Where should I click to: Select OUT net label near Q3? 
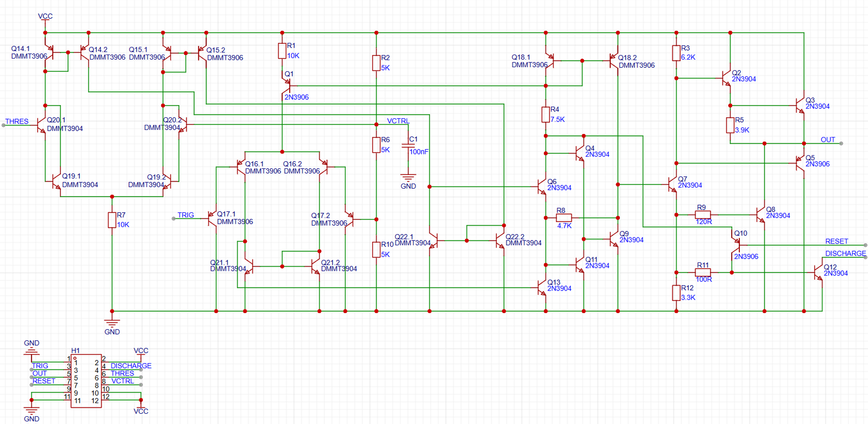click(x=828, y=140)
